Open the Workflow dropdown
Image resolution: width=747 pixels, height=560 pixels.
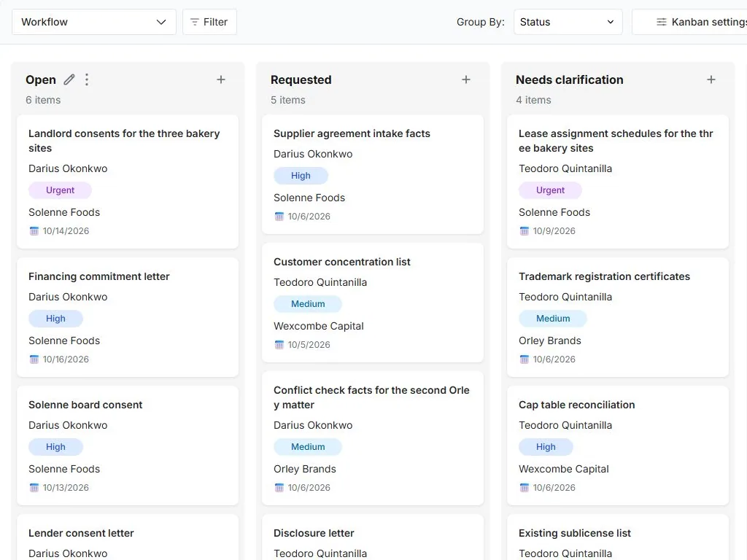point(94,22)
